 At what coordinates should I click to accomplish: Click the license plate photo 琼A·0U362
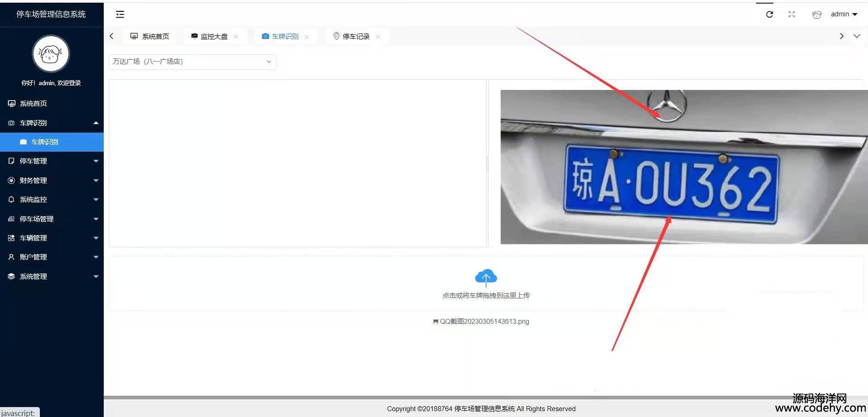(684, 167)
